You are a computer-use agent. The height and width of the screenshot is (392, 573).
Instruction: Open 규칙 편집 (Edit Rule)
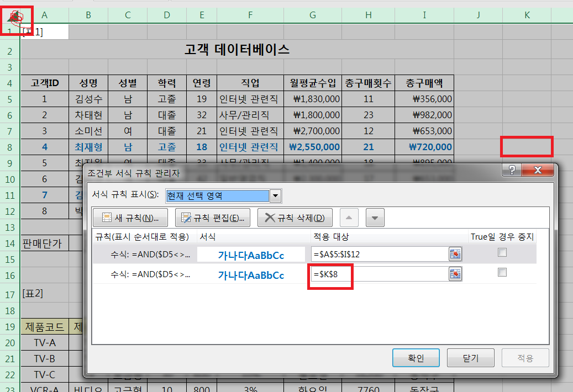pyautogui.click(x=212, y=218)
